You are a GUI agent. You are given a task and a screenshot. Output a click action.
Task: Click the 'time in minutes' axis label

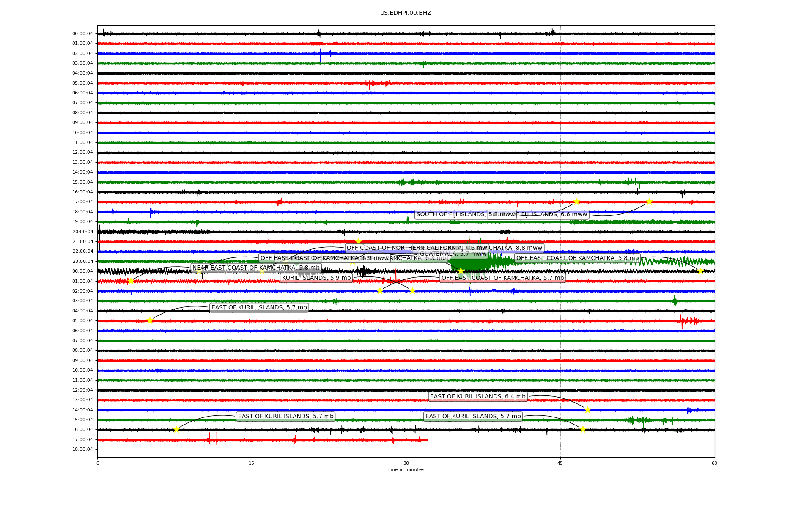coord(406,469)
